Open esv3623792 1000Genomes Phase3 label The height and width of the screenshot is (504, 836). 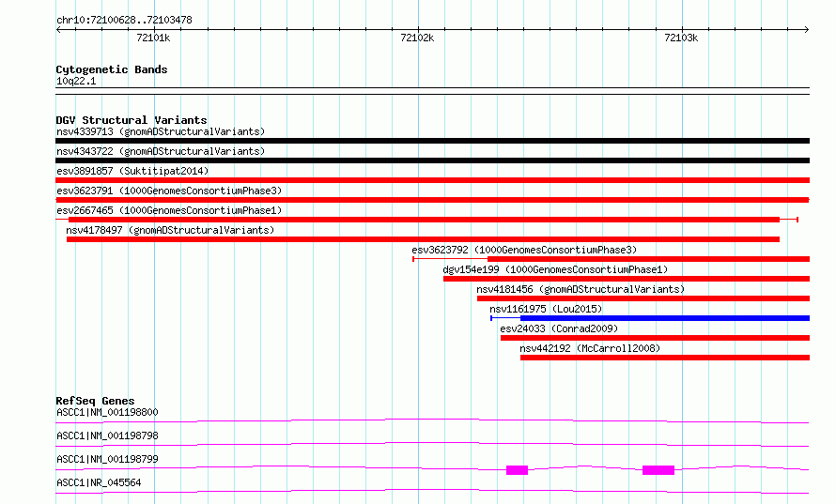click(x=524, y=250)
